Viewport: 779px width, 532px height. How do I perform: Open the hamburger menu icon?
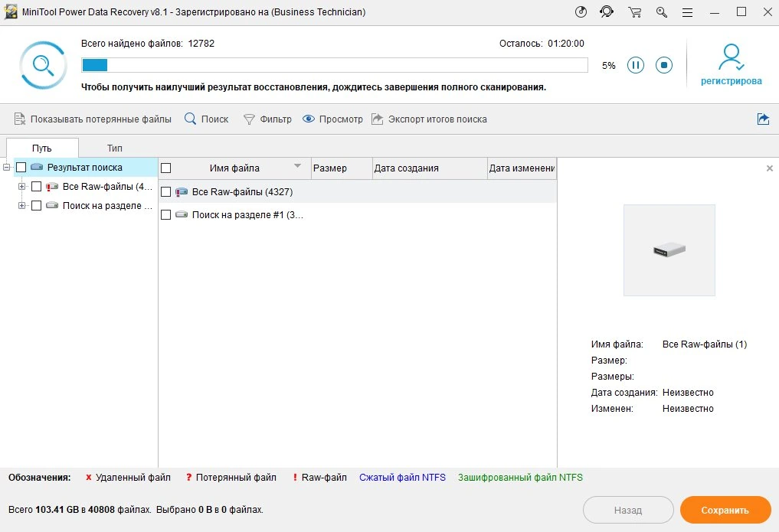687,12
